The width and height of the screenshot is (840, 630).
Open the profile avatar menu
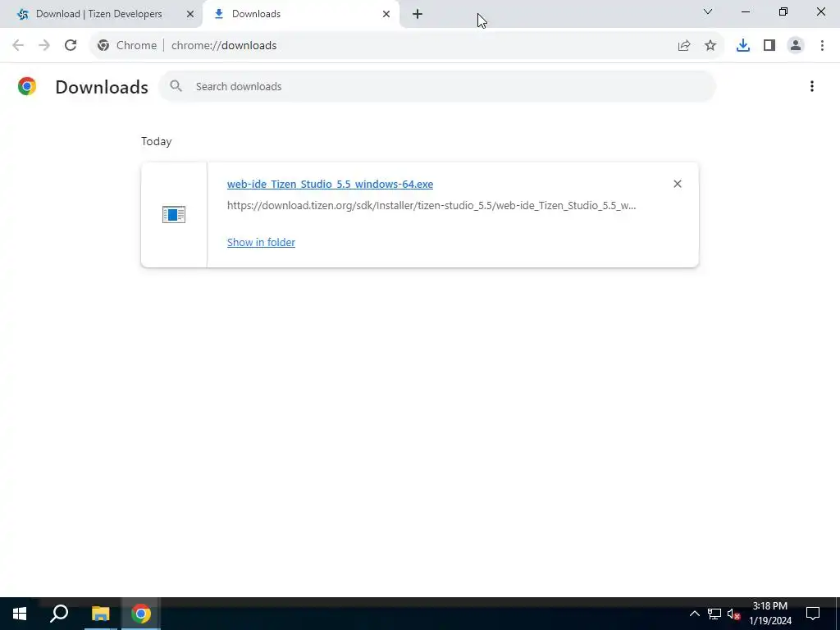tap(796, 46)
